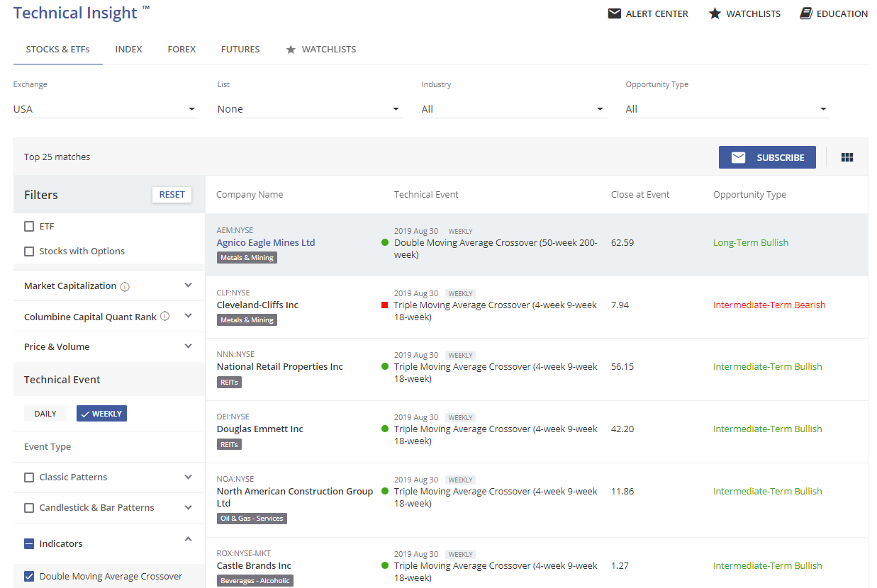Click Metals & Mining tag under Agnico Eagle
This screenshot has height=588, width=877.
click(x=247, y=258)
